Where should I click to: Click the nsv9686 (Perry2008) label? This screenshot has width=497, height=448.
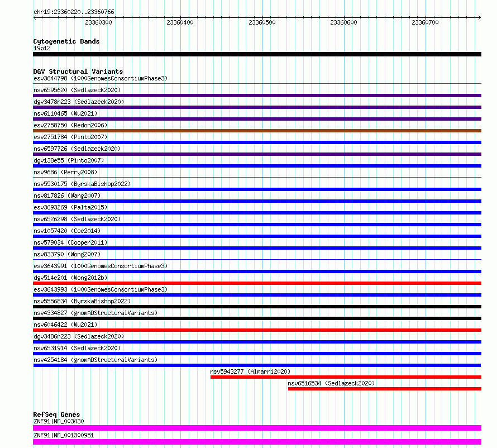coord(65,172)
